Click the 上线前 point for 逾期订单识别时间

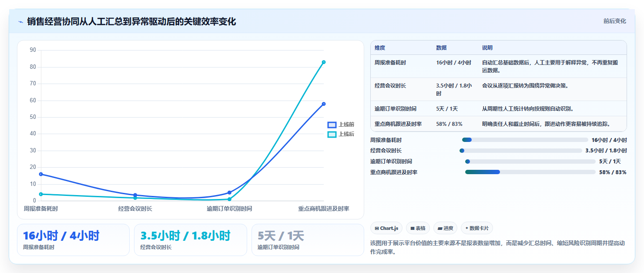[x=229, y=192]
